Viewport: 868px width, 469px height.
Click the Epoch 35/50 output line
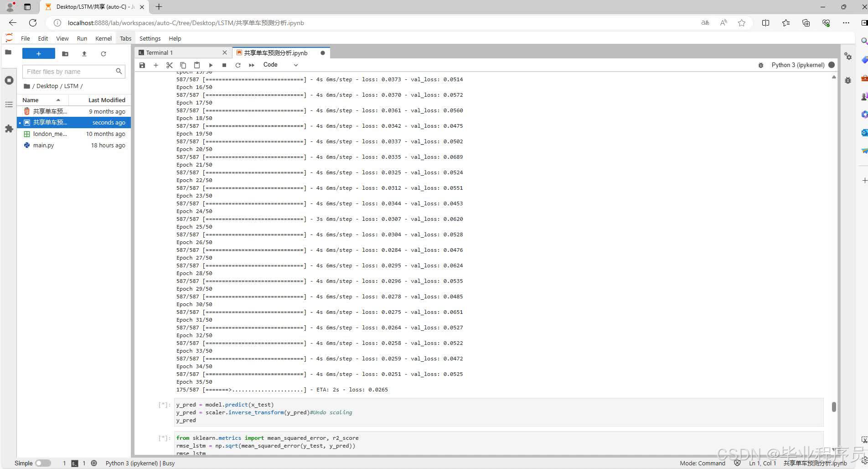[x=194, y=382]
